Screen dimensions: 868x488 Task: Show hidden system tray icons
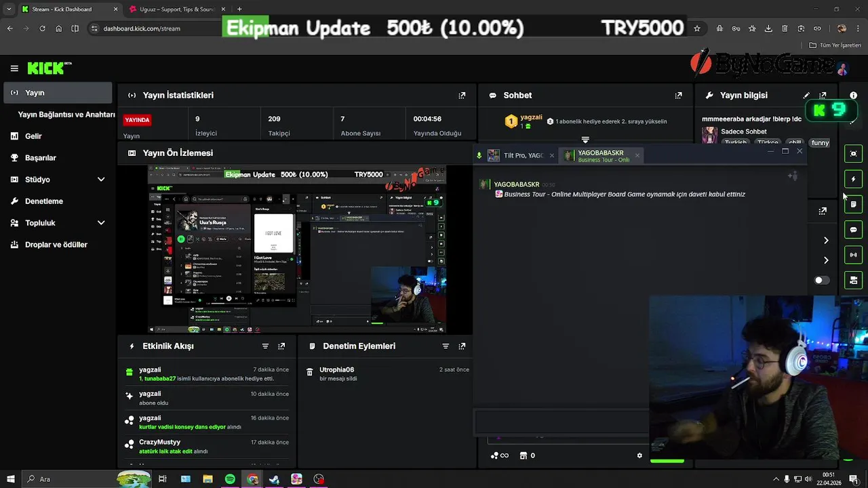775,479
